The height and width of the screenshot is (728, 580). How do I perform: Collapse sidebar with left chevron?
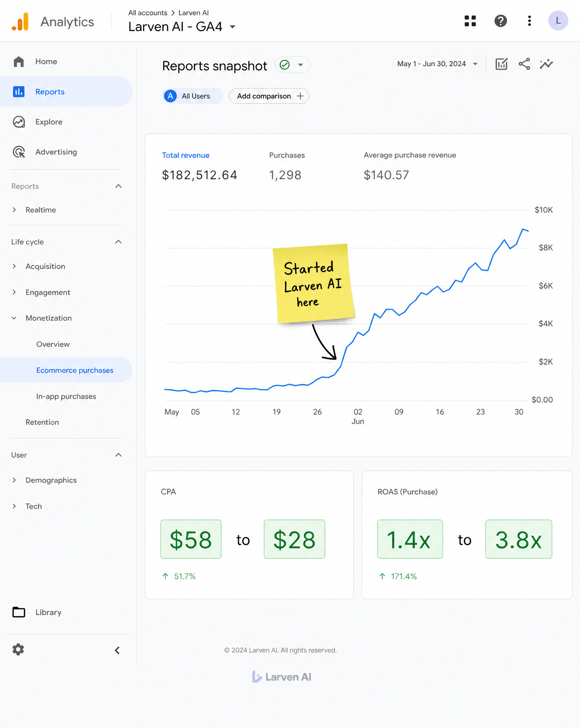tap(117, 650)
